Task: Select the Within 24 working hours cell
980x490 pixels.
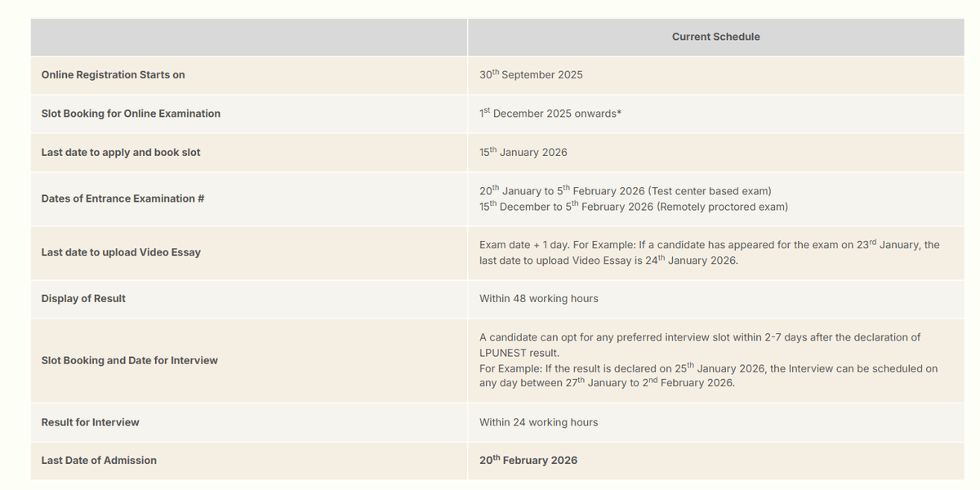Action: click(538, 422)
